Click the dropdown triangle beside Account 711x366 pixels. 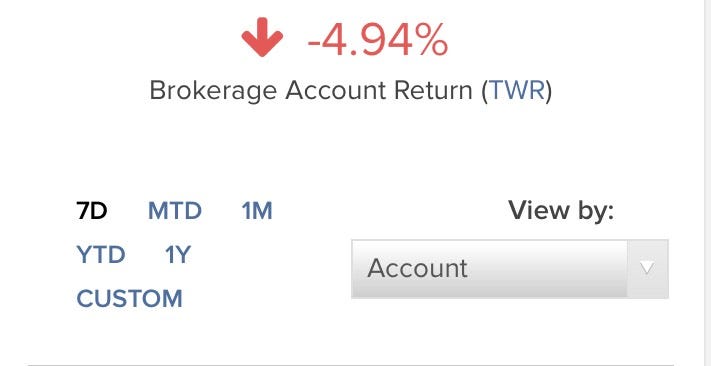[647, 269]
